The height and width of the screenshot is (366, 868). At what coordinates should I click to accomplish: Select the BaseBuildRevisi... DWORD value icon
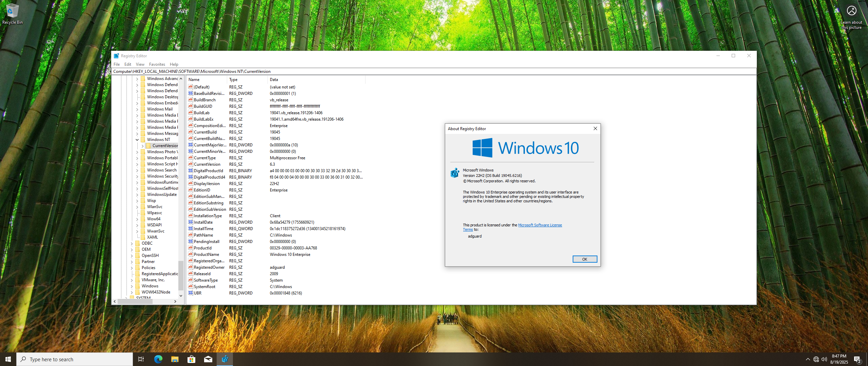191,93
